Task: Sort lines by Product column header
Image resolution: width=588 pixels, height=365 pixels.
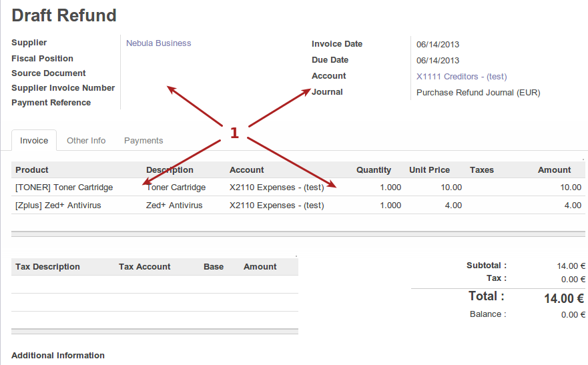Action: [32, 170]
